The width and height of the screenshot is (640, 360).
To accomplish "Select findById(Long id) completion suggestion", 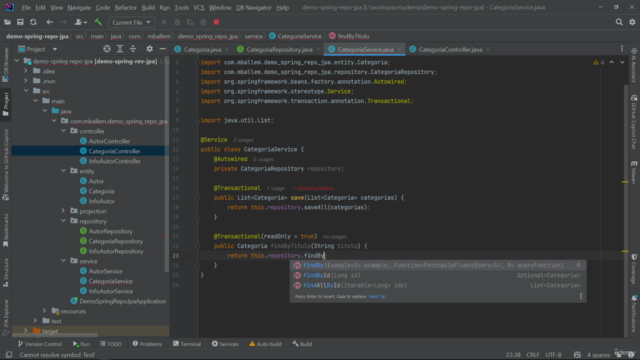I will pos(438,276).
